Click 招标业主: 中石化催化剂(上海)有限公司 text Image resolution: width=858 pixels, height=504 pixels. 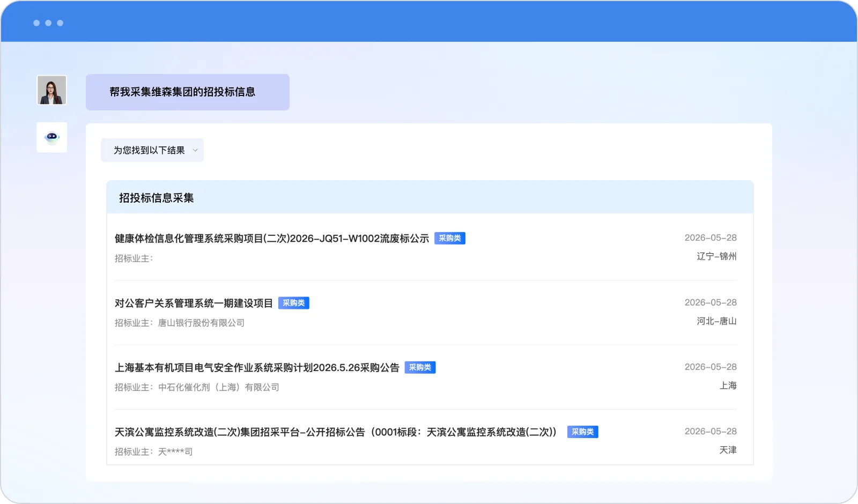pos(197,387)
